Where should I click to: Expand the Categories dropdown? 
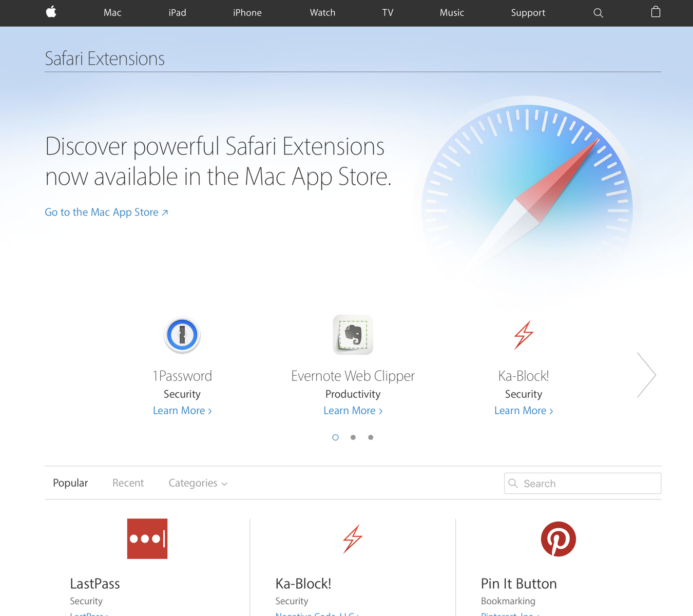pos(198,483)
